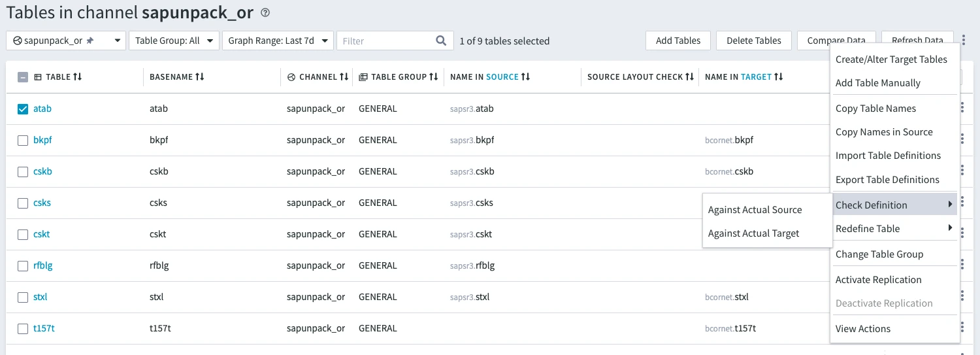The width and height of the screenshot is (980, 355).
Task: Select Create/Alter Target Tables menu item
Action: [x=891, y=59]
